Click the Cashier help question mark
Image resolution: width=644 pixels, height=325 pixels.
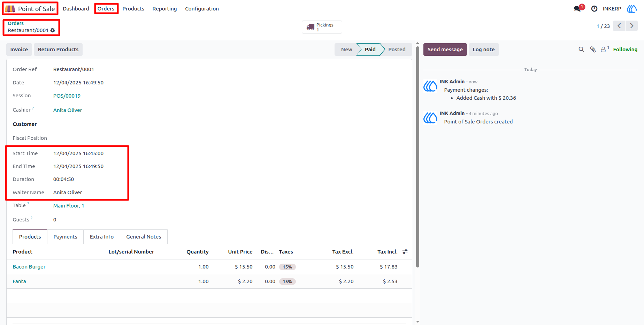pyautogui.click(x=33, y=108)
